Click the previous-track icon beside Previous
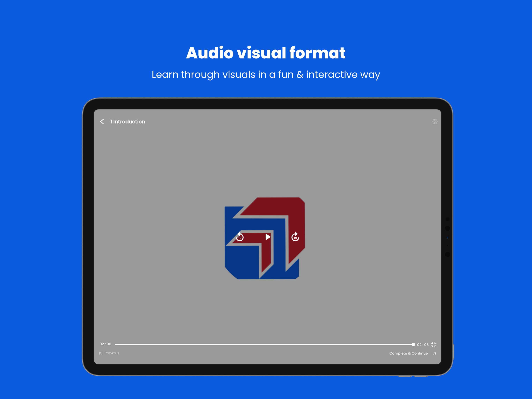532x399 pixels. 101,353
